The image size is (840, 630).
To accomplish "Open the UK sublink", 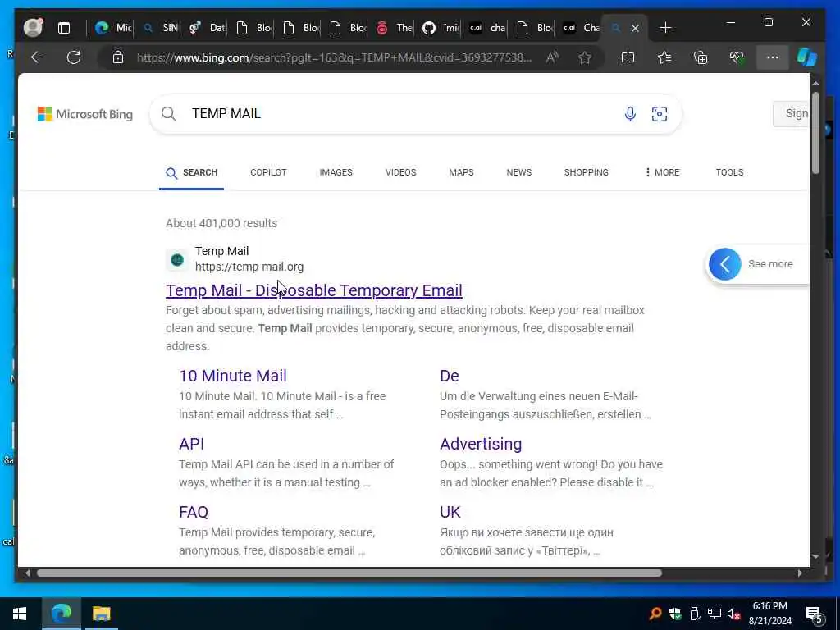I will coord(450,512).
